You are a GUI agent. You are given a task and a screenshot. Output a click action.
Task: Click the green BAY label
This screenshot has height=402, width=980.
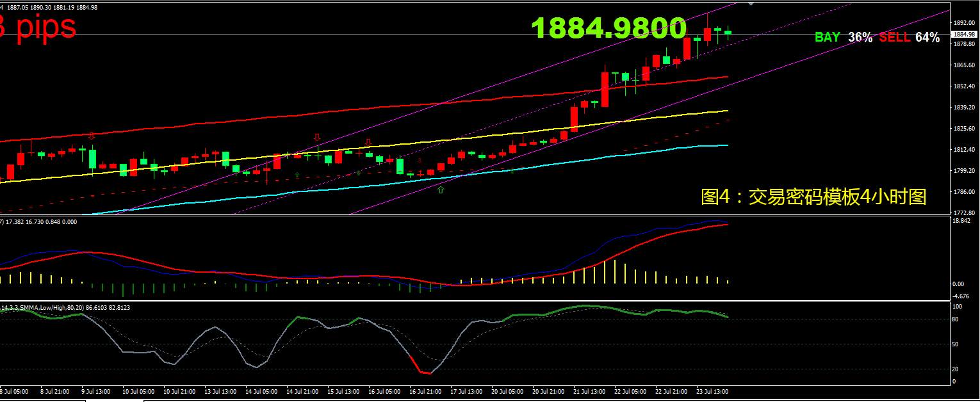(827, 37)
